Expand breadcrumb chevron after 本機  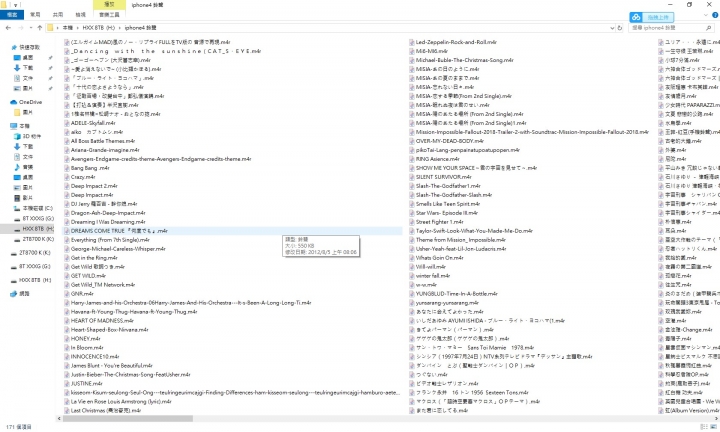[78, 28]
